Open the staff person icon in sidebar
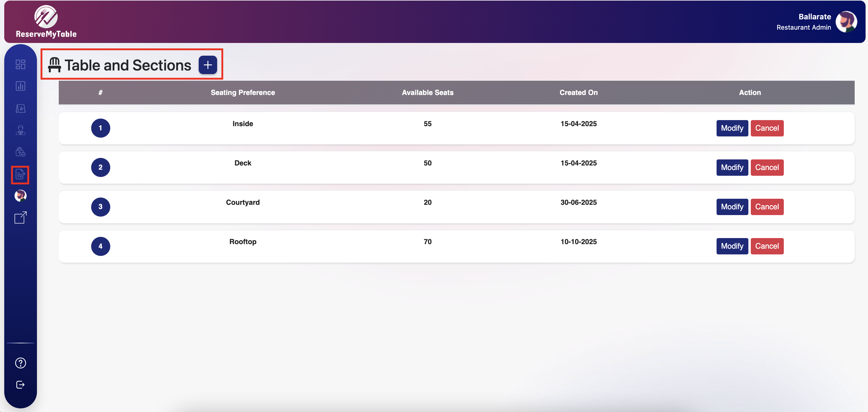Image resolution: width=868 pixels, height=412 pixels. coord(20,130)
